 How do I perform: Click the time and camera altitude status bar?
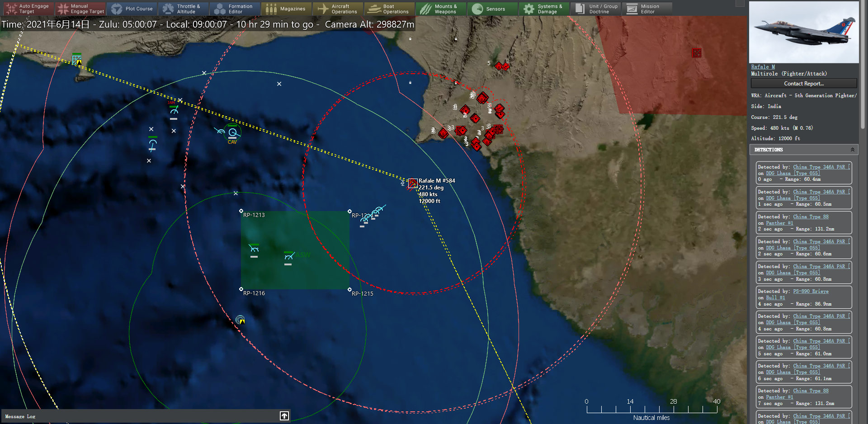point(208,24)
